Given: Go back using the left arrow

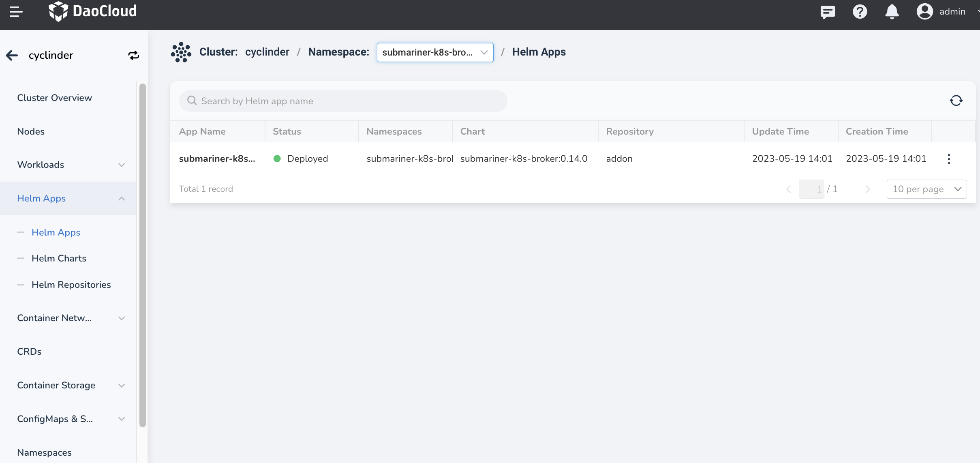Looking at the screenshot, I should (12, 55).
